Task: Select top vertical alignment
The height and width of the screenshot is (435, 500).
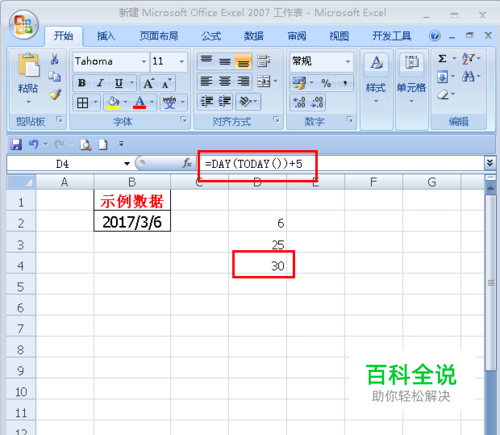Action: tap(206, 61)
